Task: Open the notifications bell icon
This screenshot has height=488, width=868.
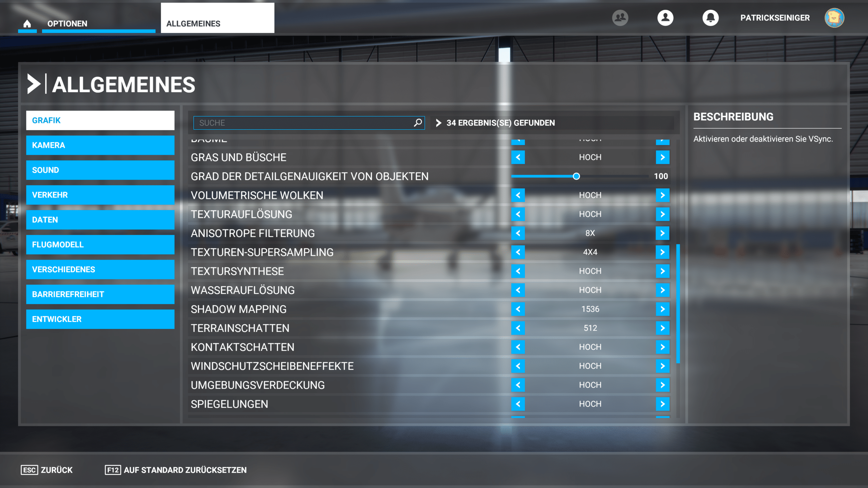Action: point(710,18)
